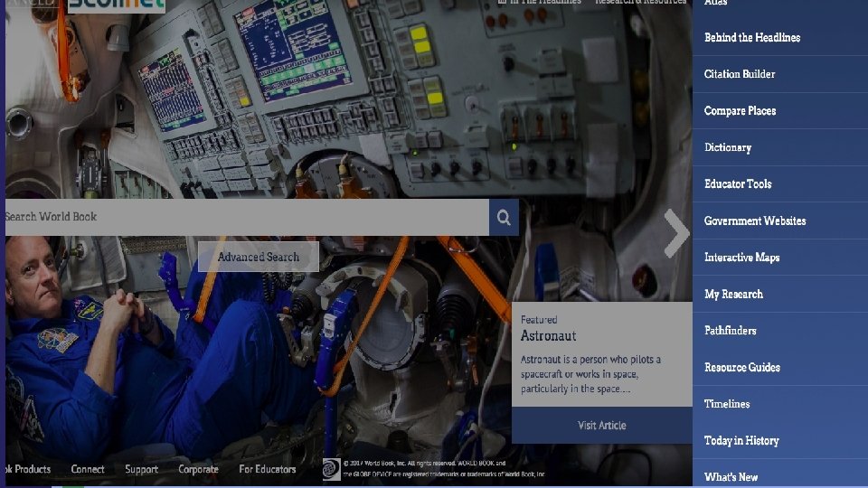Click the Connect footer link
The image size is (868, 488).
pyautogui.click(x=88, y=469)
